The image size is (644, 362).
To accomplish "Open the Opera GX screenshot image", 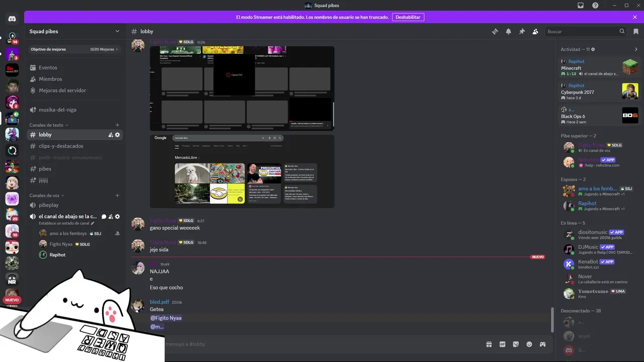I will 242,88.
